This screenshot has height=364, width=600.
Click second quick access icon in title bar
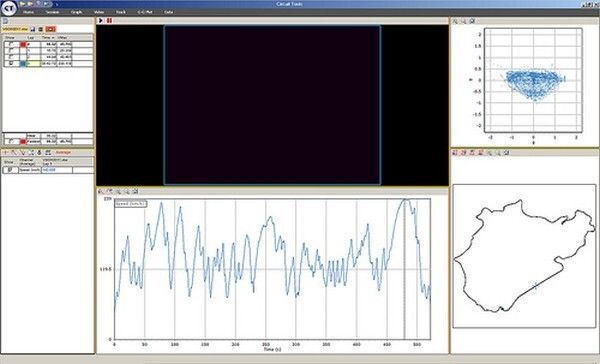(x=30, y=4)
